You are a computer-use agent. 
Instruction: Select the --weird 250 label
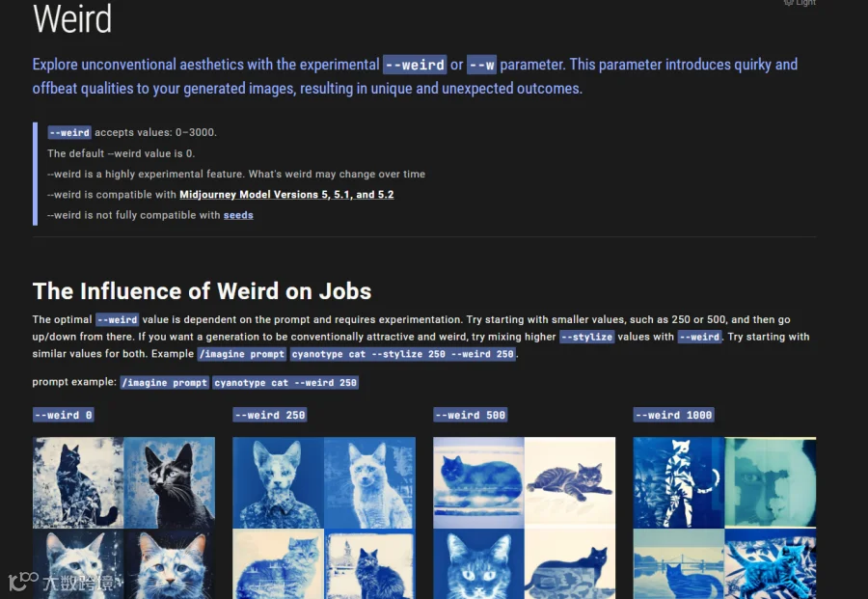[x=270, y=415]
